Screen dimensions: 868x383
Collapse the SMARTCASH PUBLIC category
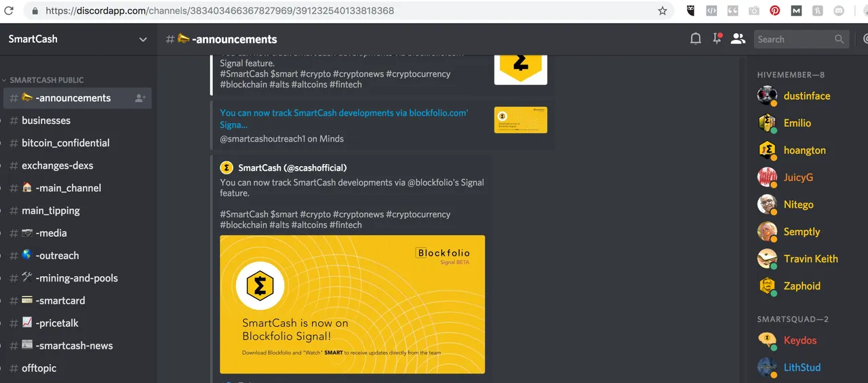pyautogui.click(x=46, y=80)
